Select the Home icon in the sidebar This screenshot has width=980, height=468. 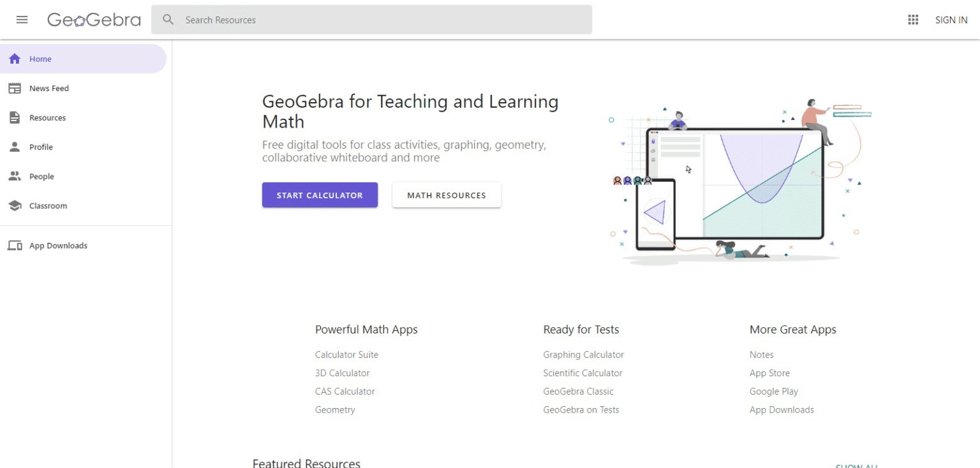pyautogui.click(x=14, y=59)
